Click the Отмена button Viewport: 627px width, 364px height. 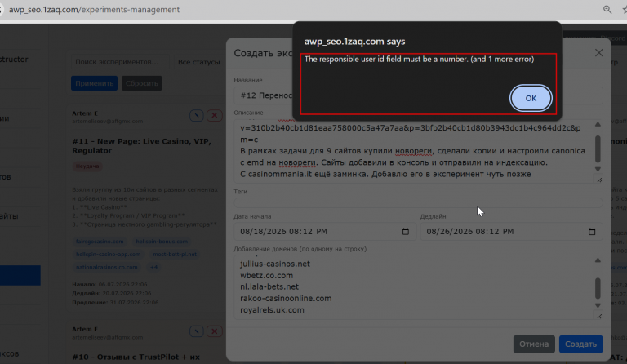click(x=534, y=344)
